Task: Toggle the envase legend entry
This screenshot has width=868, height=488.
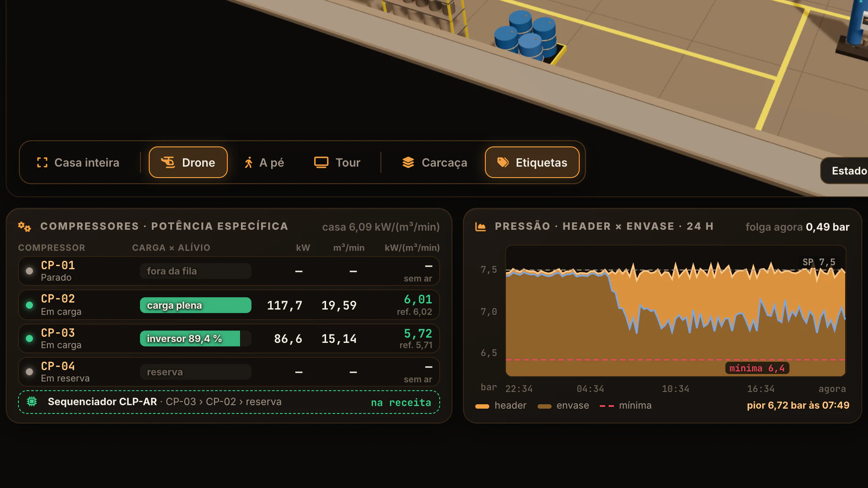Action: pos(563,406)
